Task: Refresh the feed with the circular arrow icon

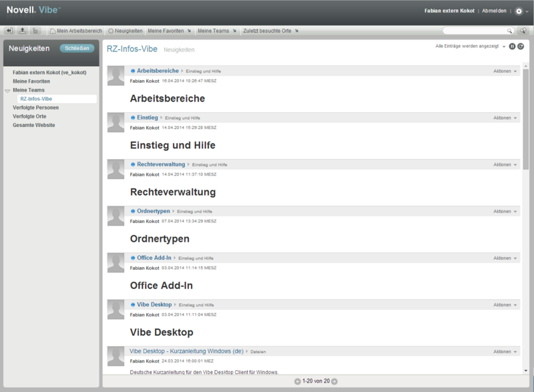Action: coord(521,46)
